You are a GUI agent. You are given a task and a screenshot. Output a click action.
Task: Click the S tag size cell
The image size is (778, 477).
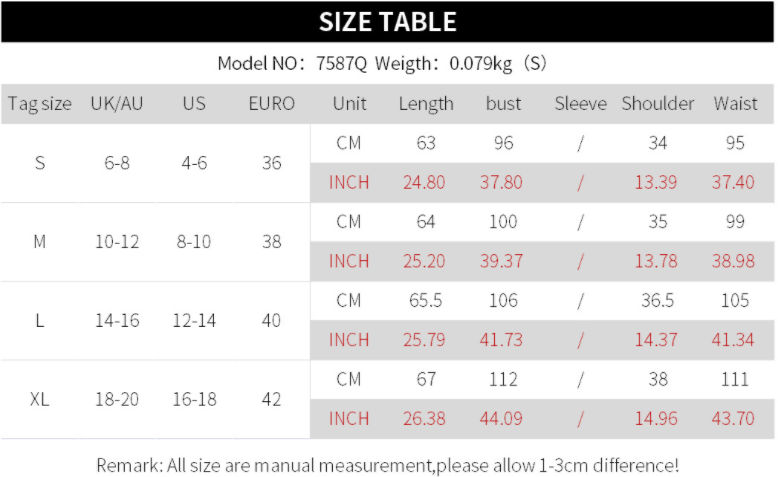(x=40, y=163)
